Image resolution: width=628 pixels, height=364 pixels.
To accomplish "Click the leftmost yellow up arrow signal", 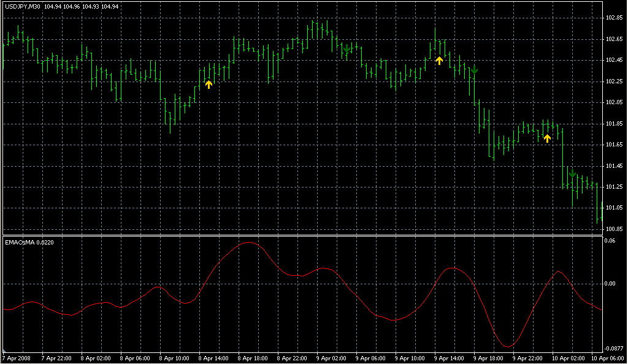I will [209, 85].
